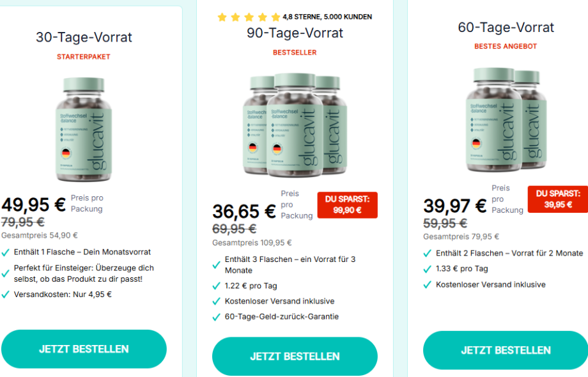Select the single glucavit bottle image
Viewport: 588px width, 377px height.
pyautogui.click(x=84, y=129)
